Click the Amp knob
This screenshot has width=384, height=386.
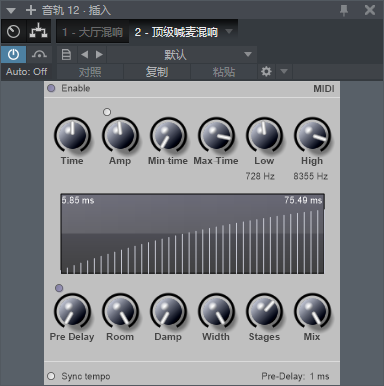point(120,135)
